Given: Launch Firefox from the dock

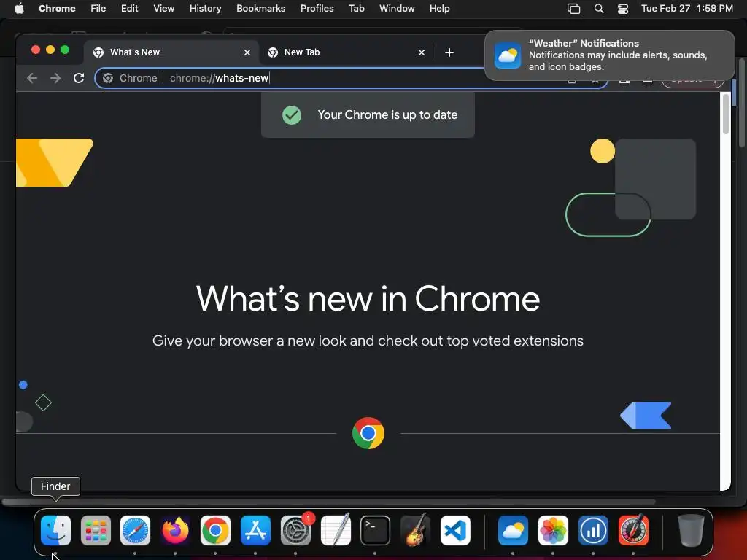Looking at the screenshot, I should click(x=175, y=530).
